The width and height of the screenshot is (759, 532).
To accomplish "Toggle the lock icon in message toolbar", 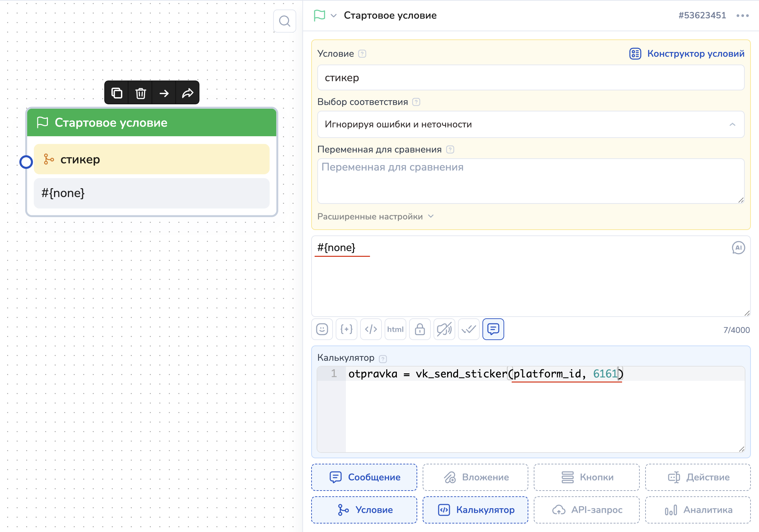I will 420,329.
